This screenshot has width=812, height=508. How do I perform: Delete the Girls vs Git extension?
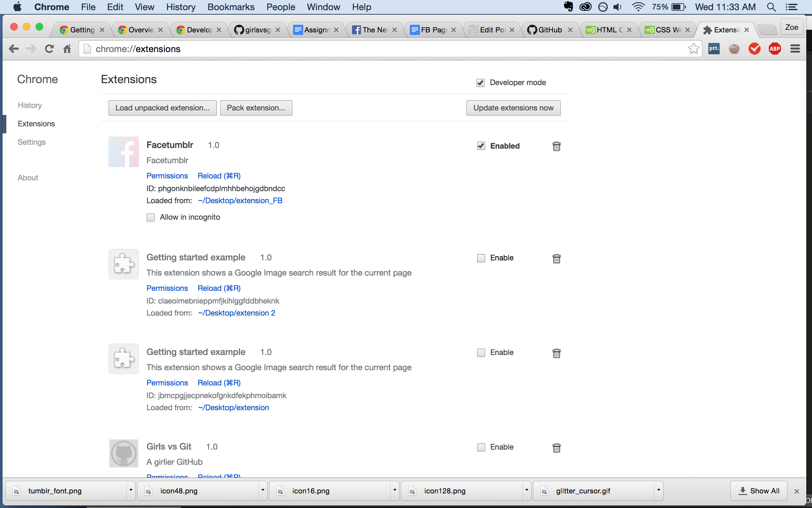[556, 448]
